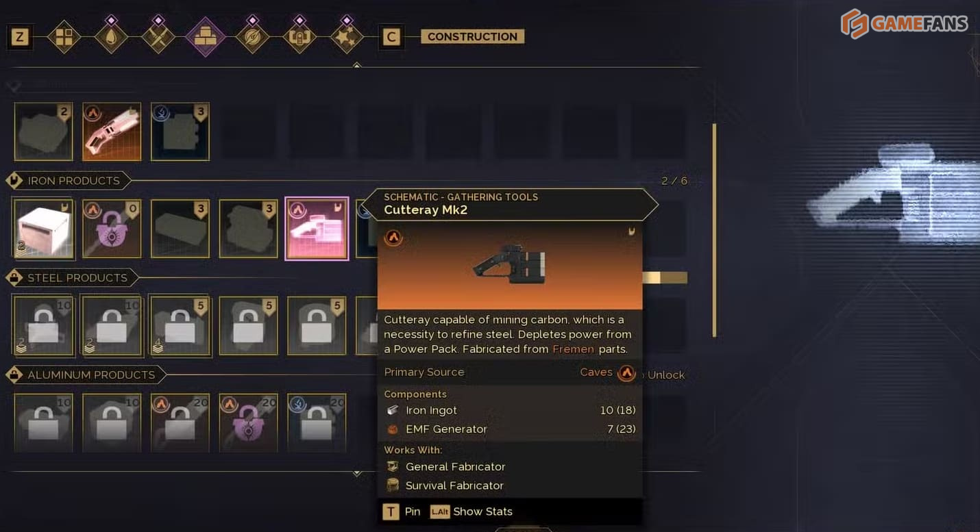Viewport: 980px width, 532px height.
Task: Select the orange-highlighted pink weapon schematic
Action: click(x=112, y=131)
